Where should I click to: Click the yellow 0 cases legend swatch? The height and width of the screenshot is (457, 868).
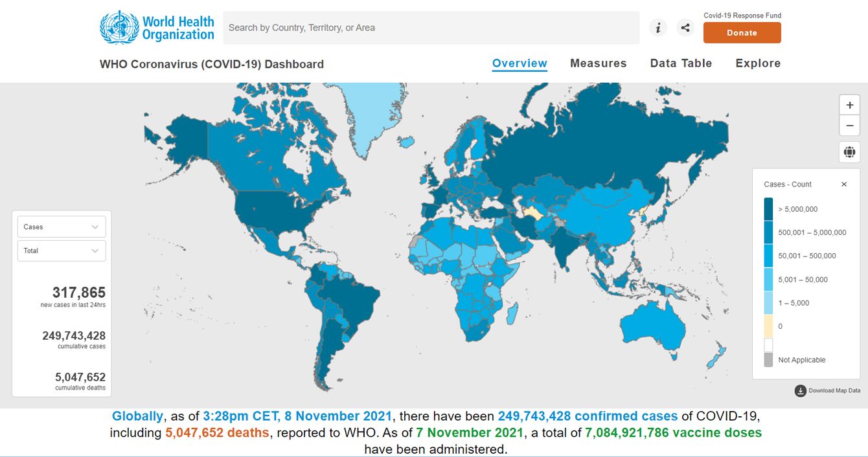point(768,326)
